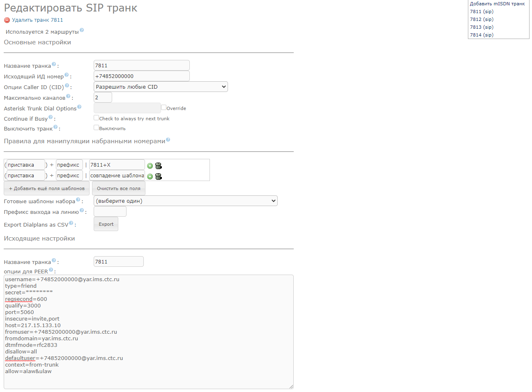Check the always try next trunk box
Image resolution: width=532 pixels, height=392 pixels.
96,118
